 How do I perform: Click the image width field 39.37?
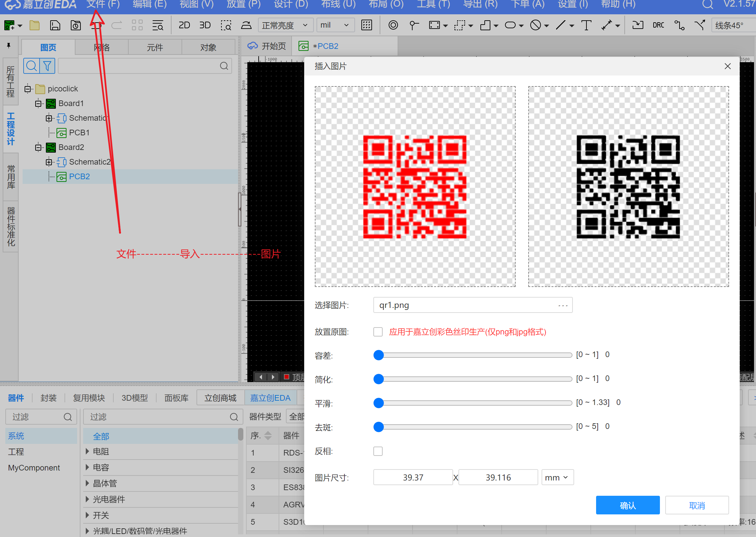(x=413, y=477)
